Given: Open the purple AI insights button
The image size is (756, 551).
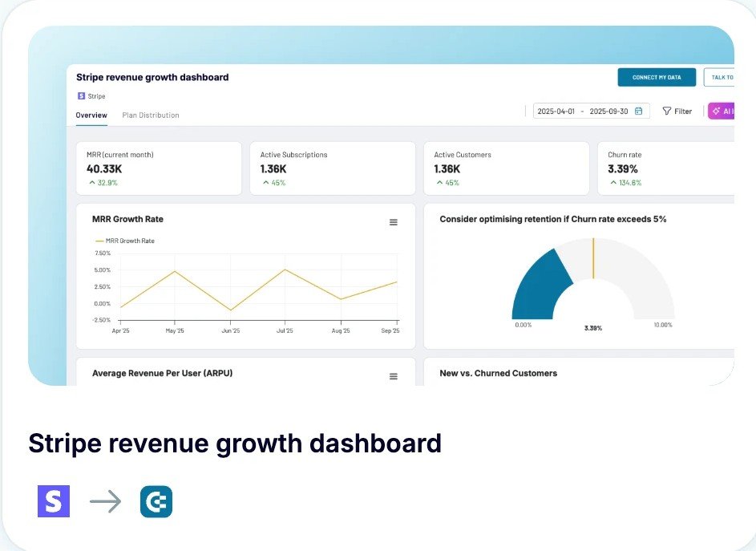Looking at the screenshot, I should [721, 111].
